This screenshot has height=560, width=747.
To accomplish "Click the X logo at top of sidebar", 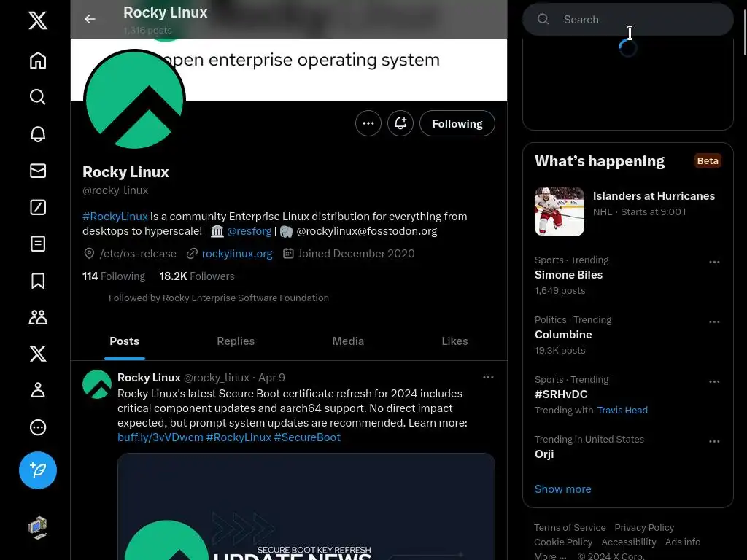I will click(38, 20).
